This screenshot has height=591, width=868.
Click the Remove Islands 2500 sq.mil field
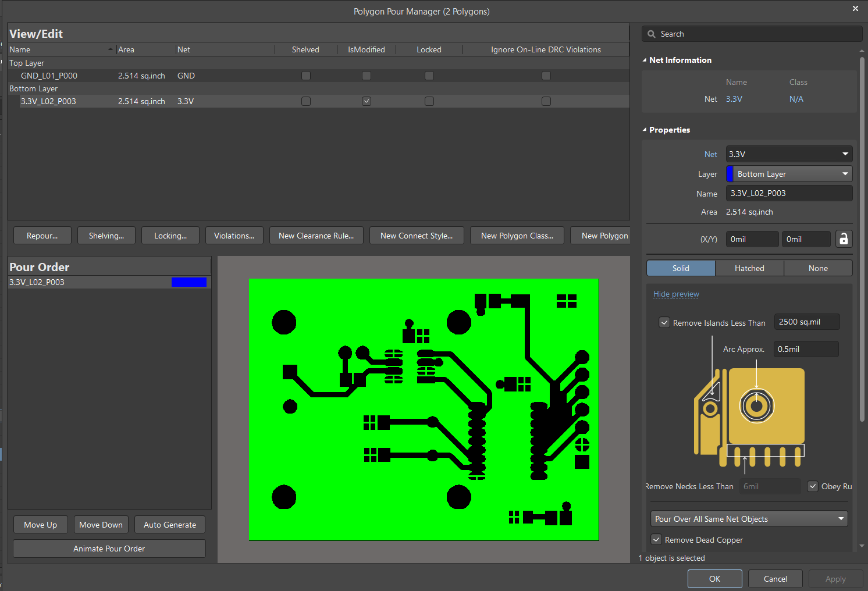(x=807, y=322)
